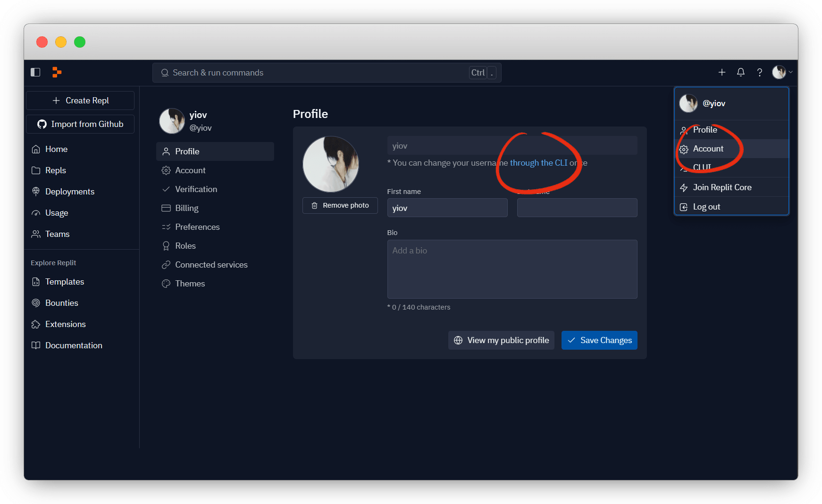Click the Remove photo button
822x504 pixels.
coord(340,205)
